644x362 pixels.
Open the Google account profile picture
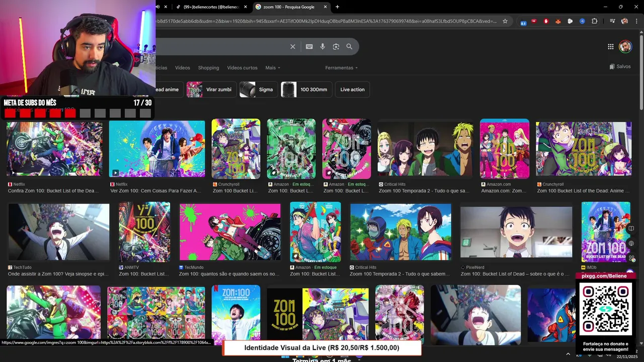625,47
